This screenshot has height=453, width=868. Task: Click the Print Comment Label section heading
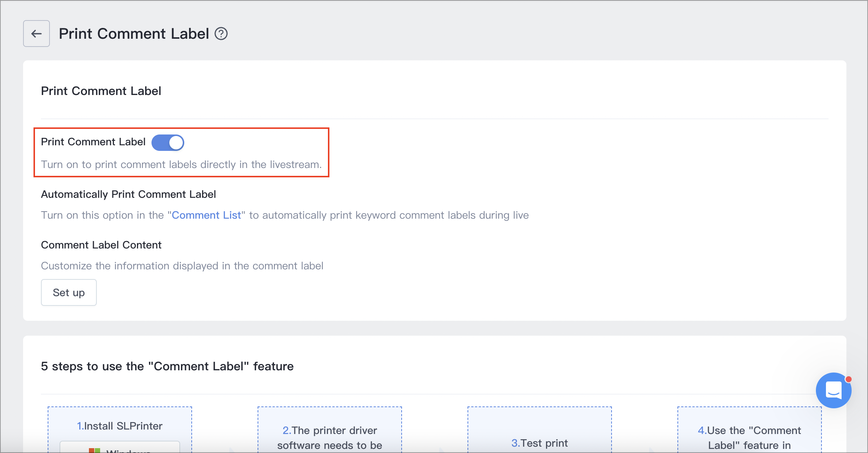[x=101, y=91]
